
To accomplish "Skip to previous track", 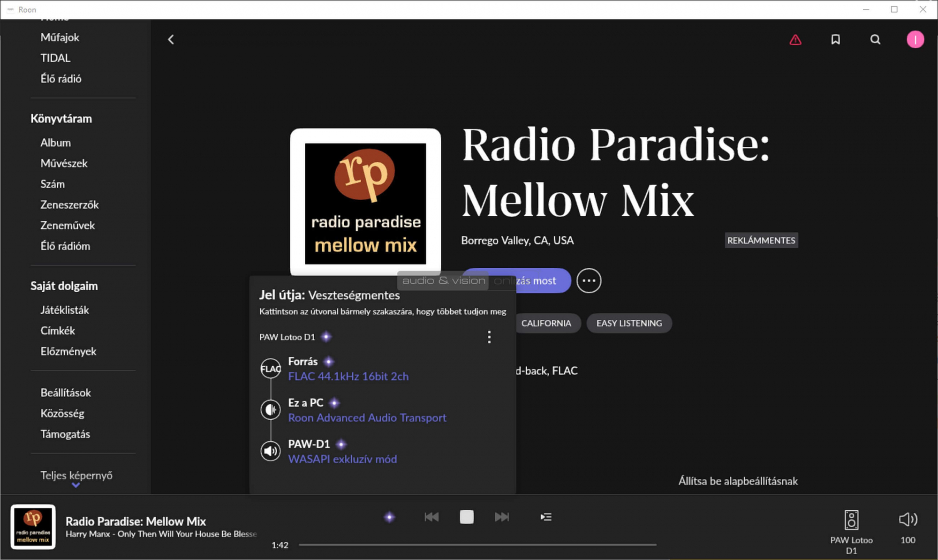I will tap(431, 517).
